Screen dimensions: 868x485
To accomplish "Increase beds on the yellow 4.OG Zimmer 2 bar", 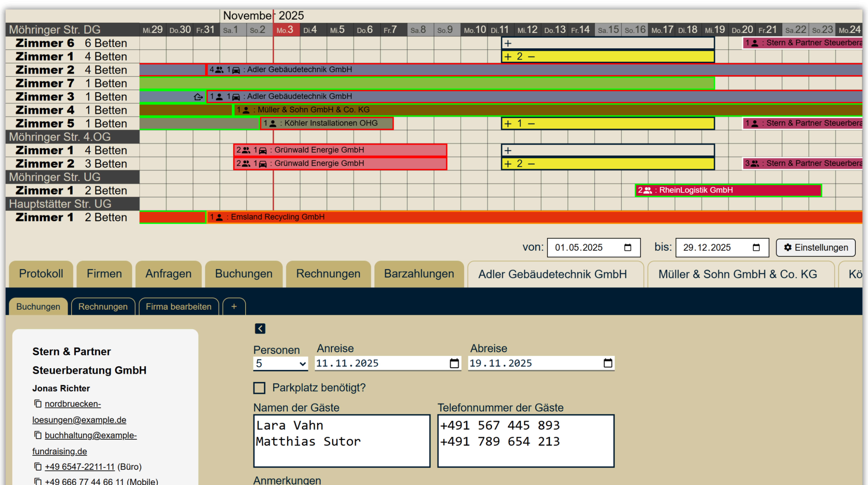I will [508, 164].
